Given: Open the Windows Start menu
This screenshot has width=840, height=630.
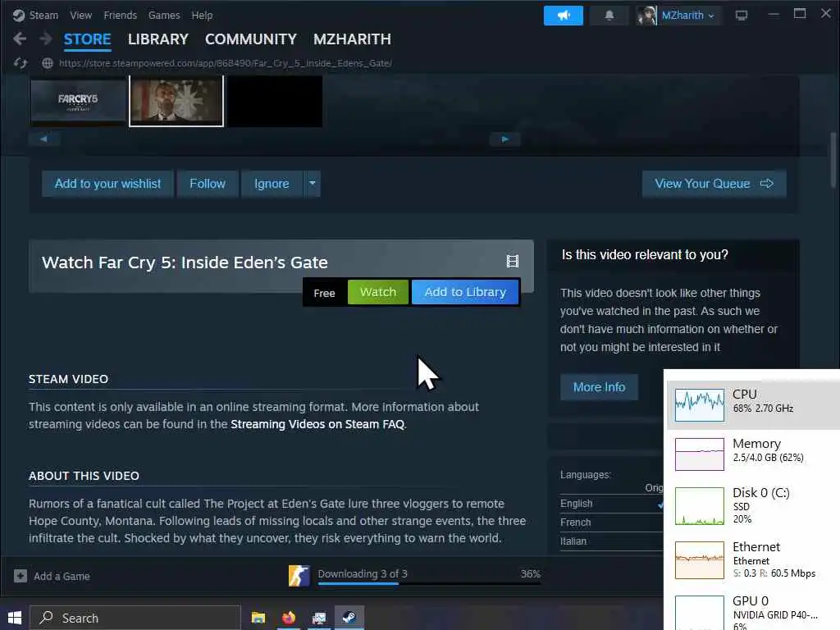Looking at the screenshot, I should click(15, 618).
